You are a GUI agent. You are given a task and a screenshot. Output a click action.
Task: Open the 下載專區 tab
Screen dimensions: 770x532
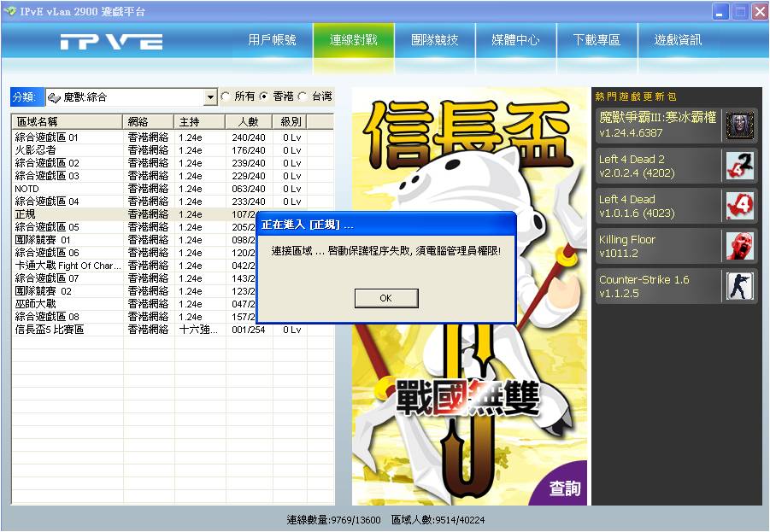click(597, 40)
